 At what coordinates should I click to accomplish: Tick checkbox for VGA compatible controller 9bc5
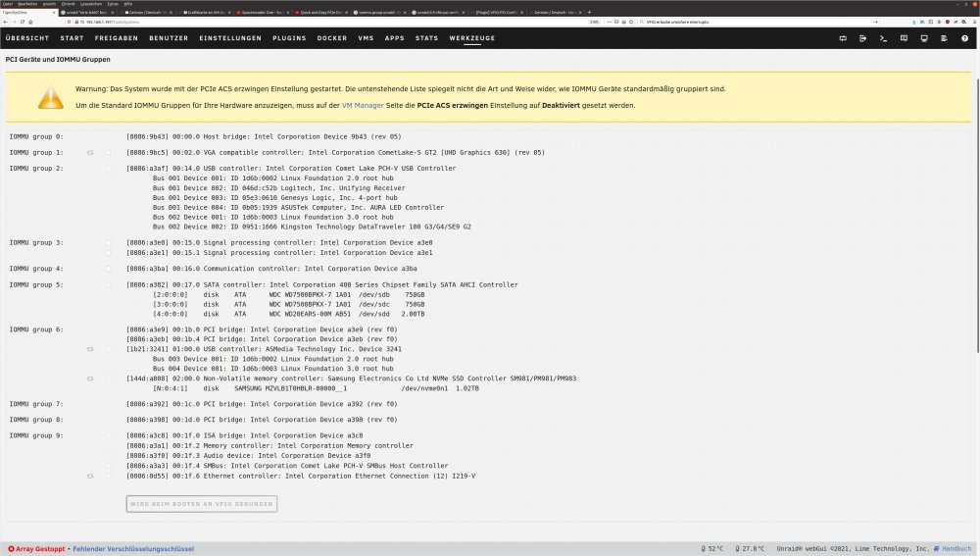click(108, 153)
